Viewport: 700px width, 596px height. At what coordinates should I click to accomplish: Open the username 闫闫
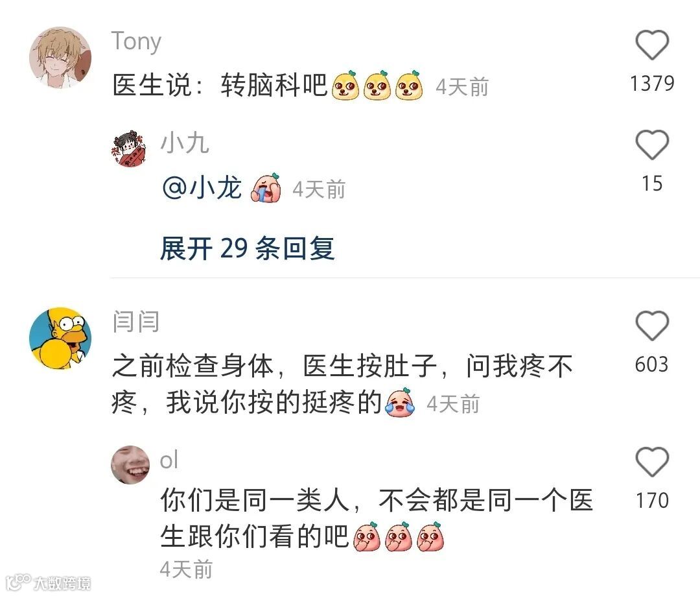[135, 322]
